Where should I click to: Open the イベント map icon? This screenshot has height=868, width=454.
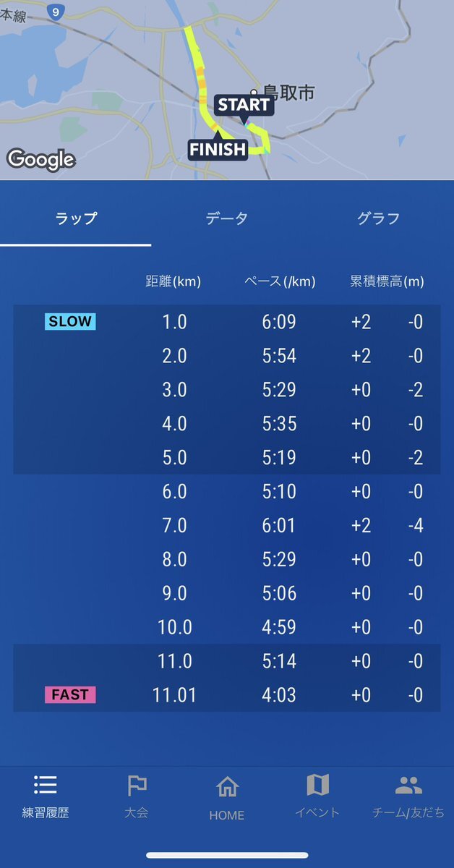click(x=317, y=785)
